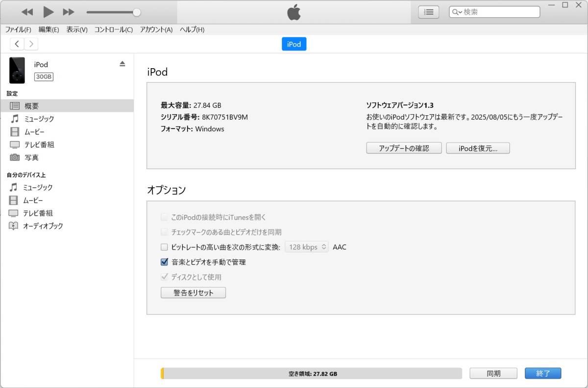The width and height of the screenshot is (588, 388).
Task: Click the volume slider knob
Action: [x=137, y=12]
